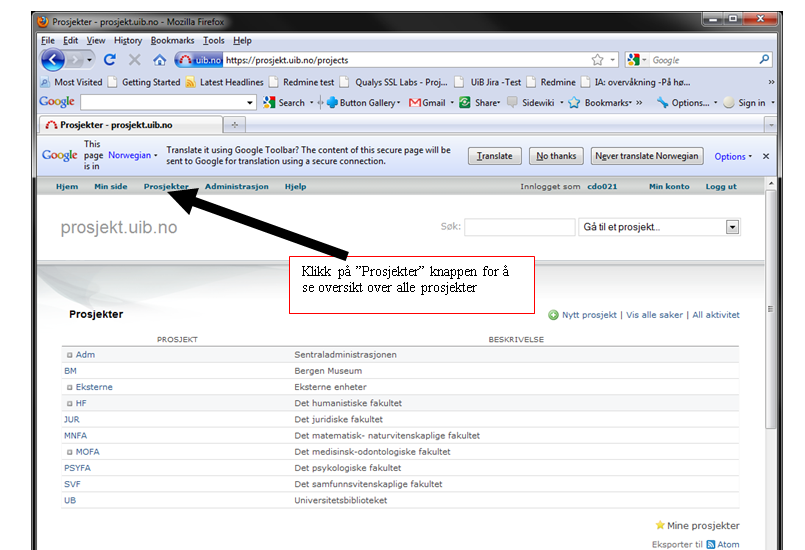805x550 pixels.
Task: Click the browser Back arrow button
Action: (52, 60)
